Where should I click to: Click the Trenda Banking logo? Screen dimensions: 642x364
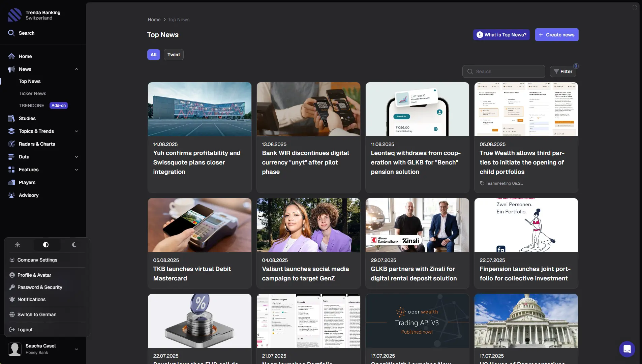pos(15,15)
